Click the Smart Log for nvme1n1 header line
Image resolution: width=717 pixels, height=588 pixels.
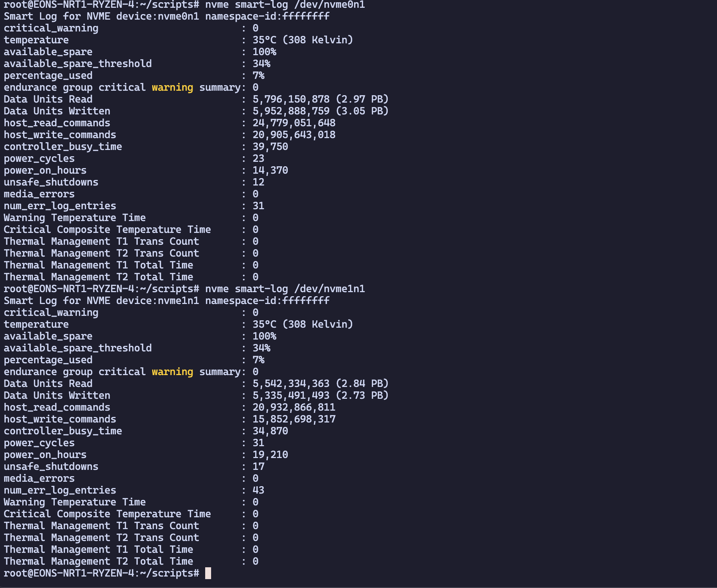pos(167,301)
